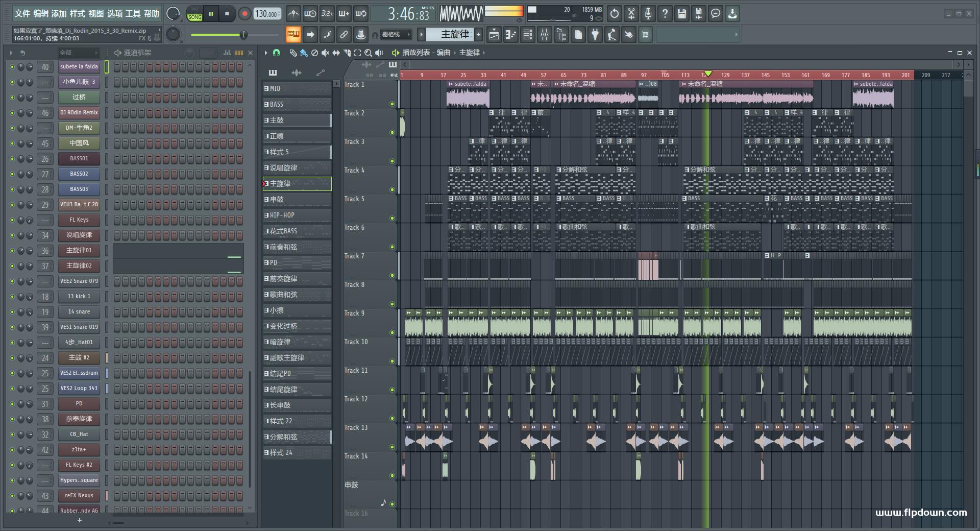This screenshot has height=531, width=980.
Task: Open the 编辑 menu
Action: [41, 14]
